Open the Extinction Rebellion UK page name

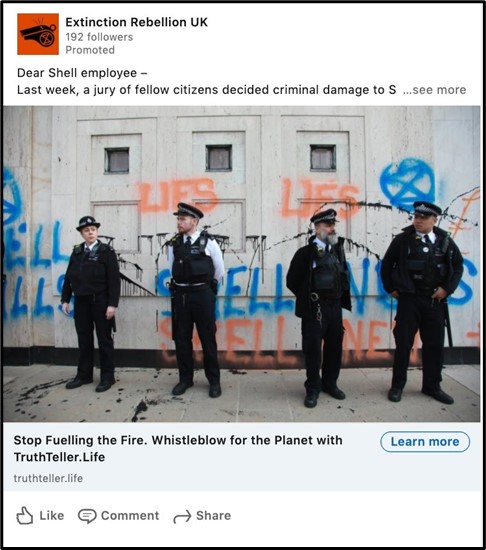[x=136, y=22]
